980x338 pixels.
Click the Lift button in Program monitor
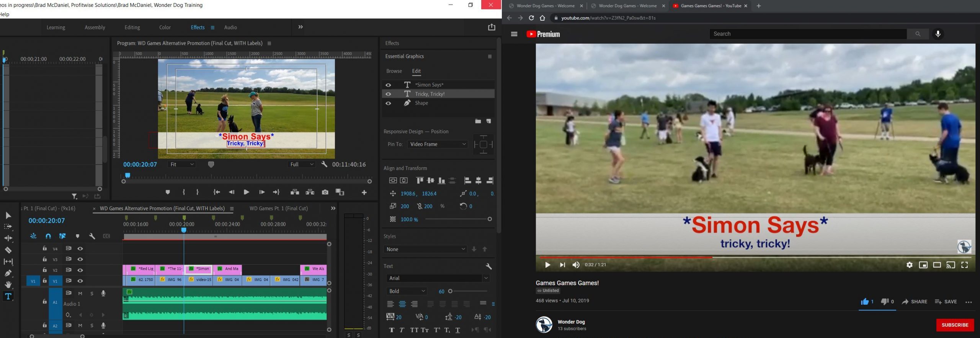[295, 192]
